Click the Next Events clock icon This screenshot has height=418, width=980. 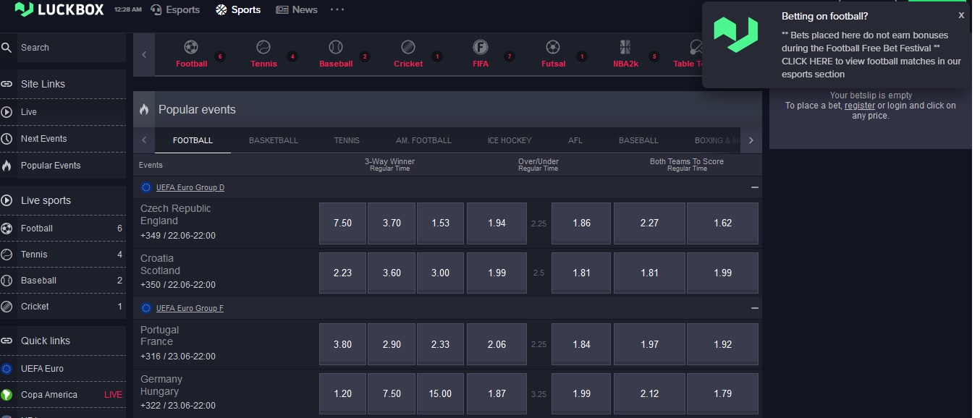[7, 139]
